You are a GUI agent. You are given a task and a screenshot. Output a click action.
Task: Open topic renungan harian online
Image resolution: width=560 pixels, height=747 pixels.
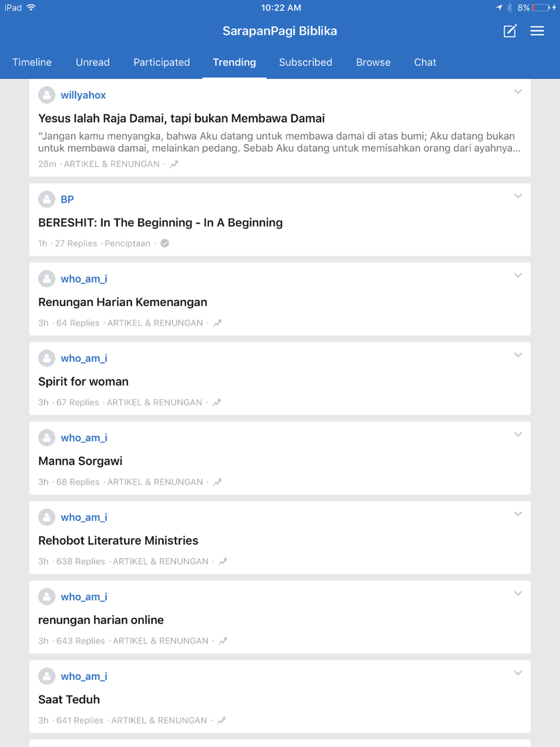coord(101,620)
